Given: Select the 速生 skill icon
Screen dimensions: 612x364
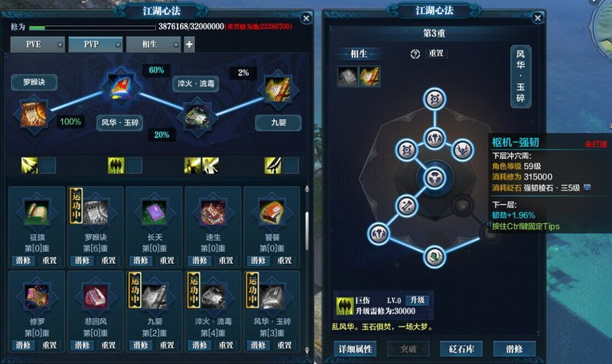Looking at the screenshot, I should (213, 213).
